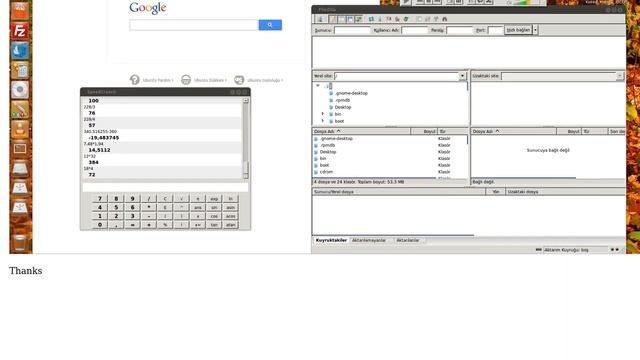Open the FileZilla Site Manager icon
This screenshot has width=640, height=360.
(320, 19)
